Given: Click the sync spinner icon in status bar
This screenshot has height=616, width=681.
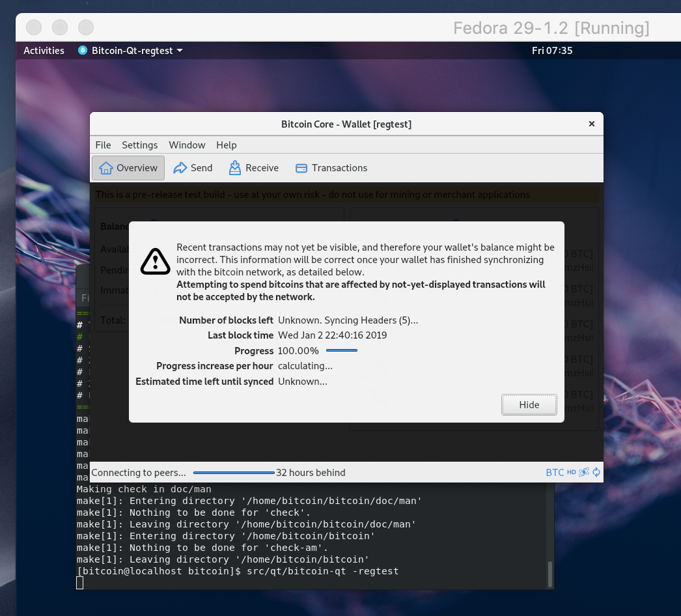Looking at the screenshot, I should coord(596,472).
